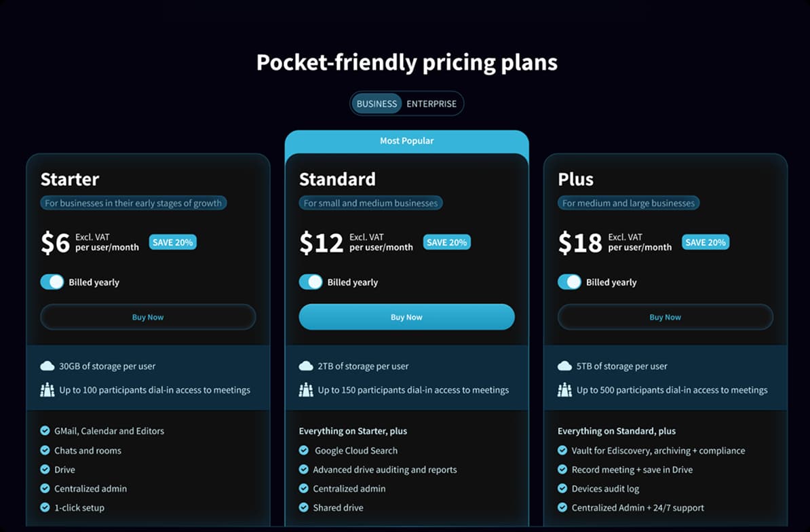The height and width of the screenshot is (532, 810).
Task: Toggle yearly billing on Plus plan
Action: pyautogui.click(x=569, y=282)
